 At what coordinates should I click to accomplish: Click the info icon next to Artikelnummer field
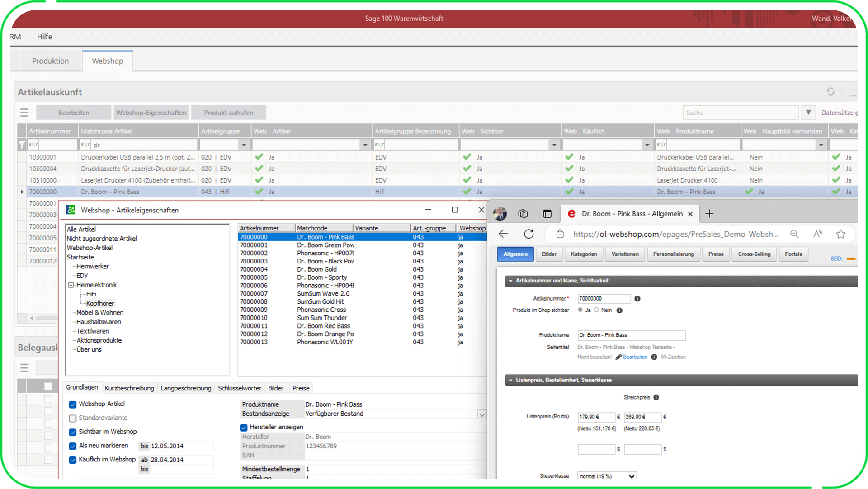637,299
